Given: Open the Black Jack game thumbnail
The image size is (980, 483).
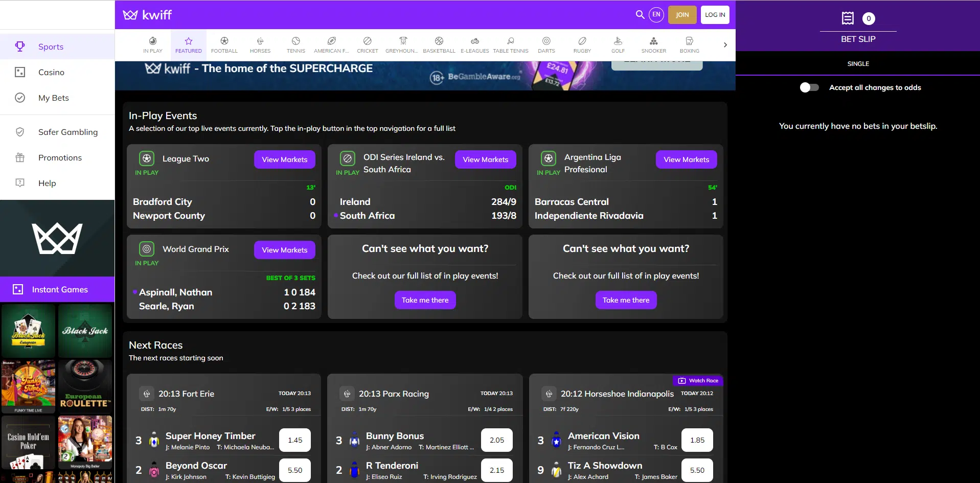Looking at the screenshot, I should tap(85, 331).
